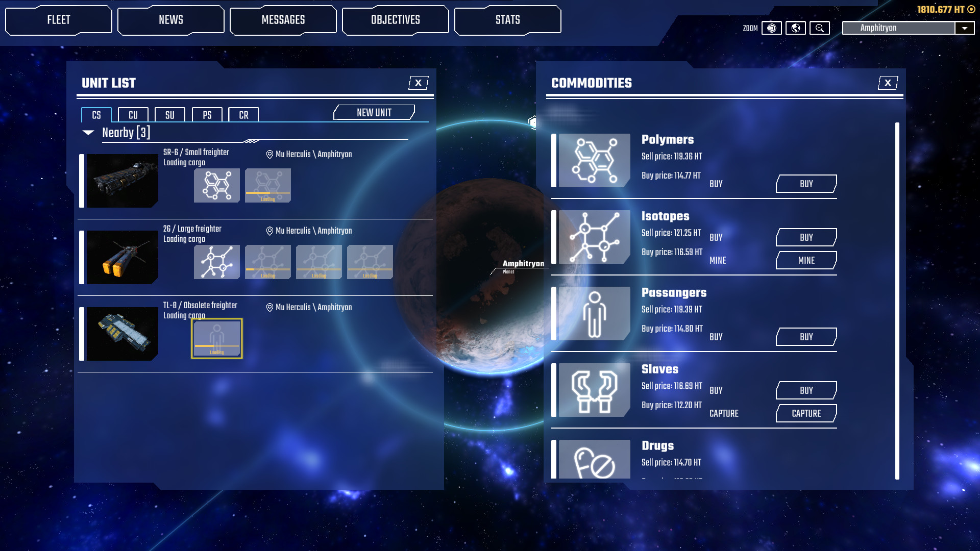Click the magnifier zoom-in icon
Image resolution: width=980 pixels, height=551 pixels.
coord(819,28)
